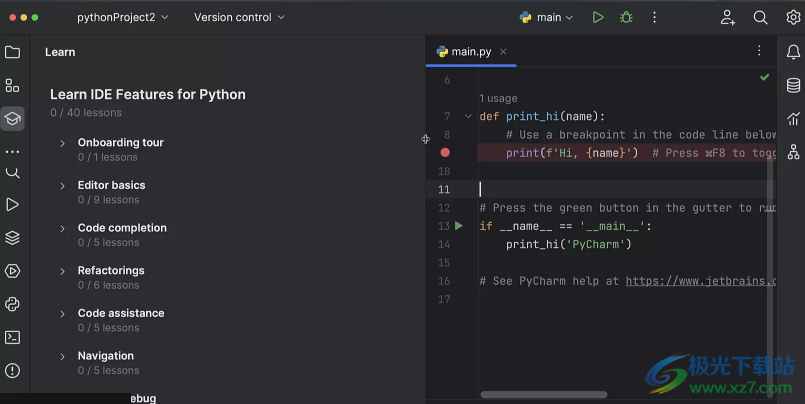
Task: Select the Learn tool window icon
Action: pyautogui.click(x=12, y=119)
